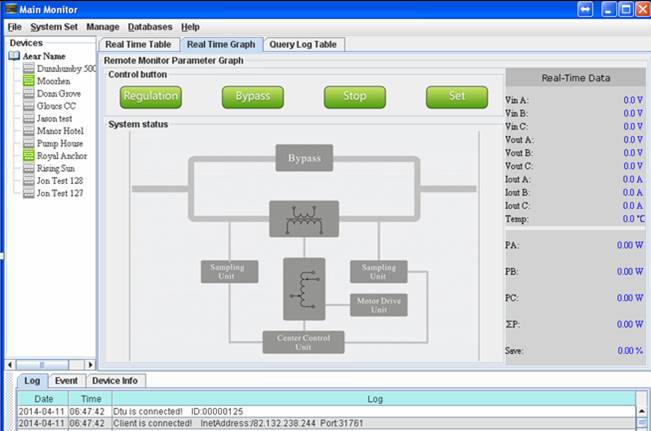Select Moorhen in the device tree
The width and height of the screenshot is (651, 431).
(x=54, y=81)
